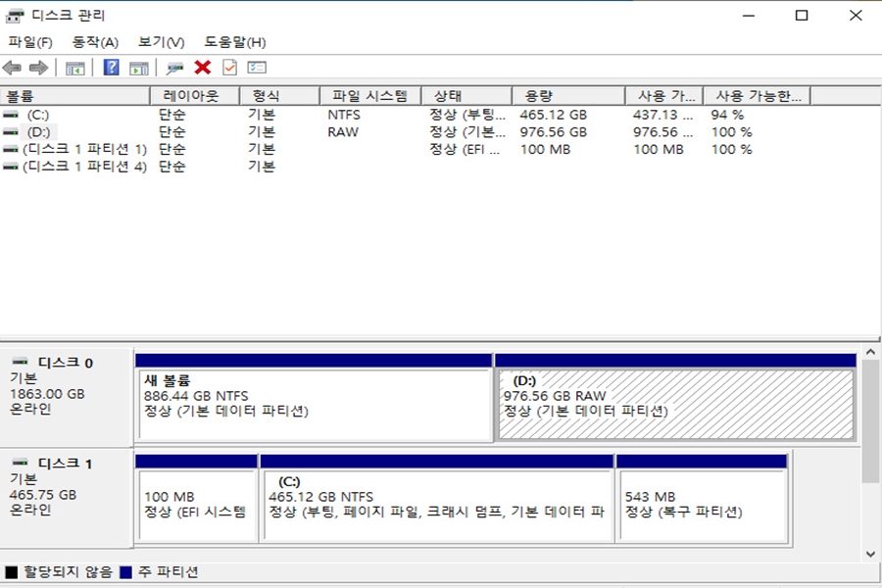Click the drive icon next to (C:)
Screen dimensions: 882x588
(x=11, y=115)
